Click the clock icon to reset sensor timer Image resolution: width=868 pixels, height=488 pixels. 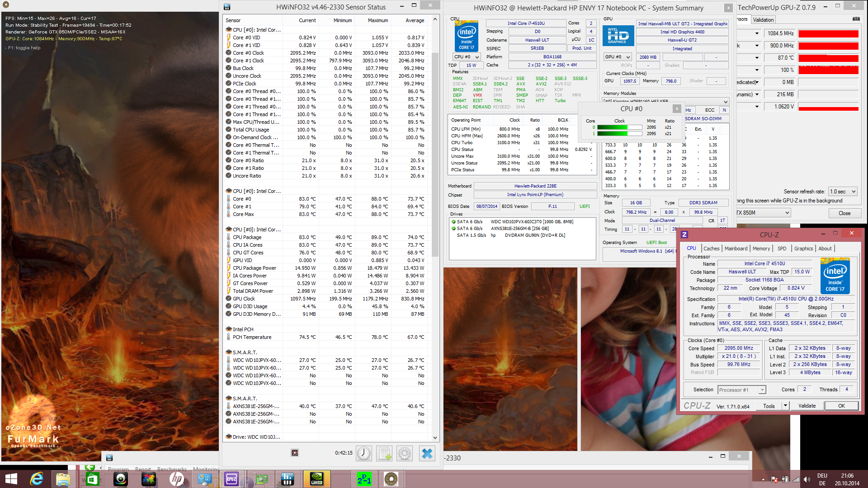tap(363, 453)
